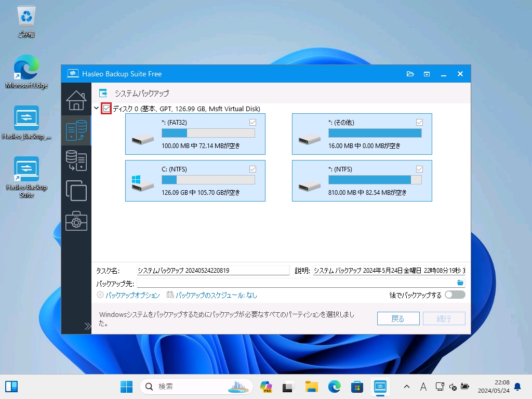Click the C: Windows drive icon
Image resolution: width=532 pixels, height=399 pixels.
(x=142, y=183)
